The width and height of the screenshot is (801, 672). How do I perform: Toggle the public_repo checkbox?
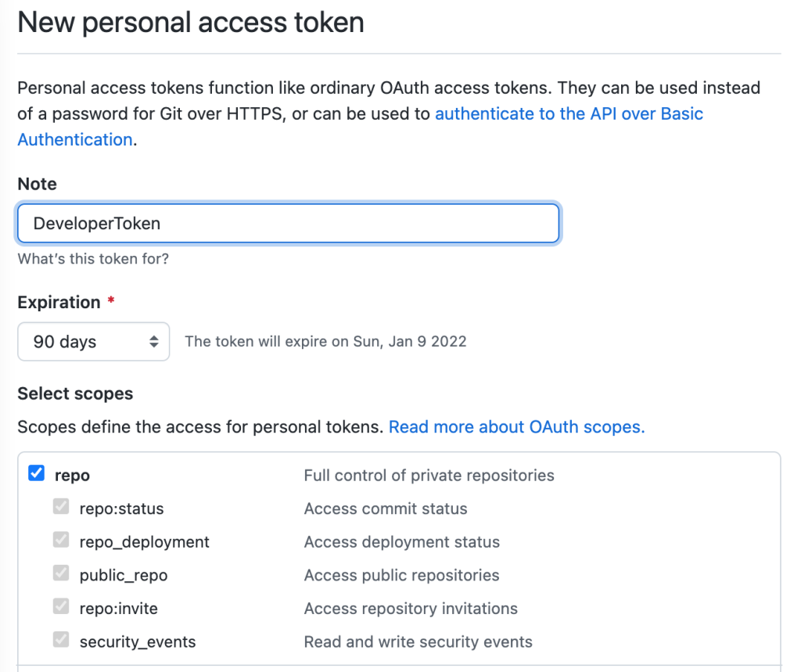61,573
